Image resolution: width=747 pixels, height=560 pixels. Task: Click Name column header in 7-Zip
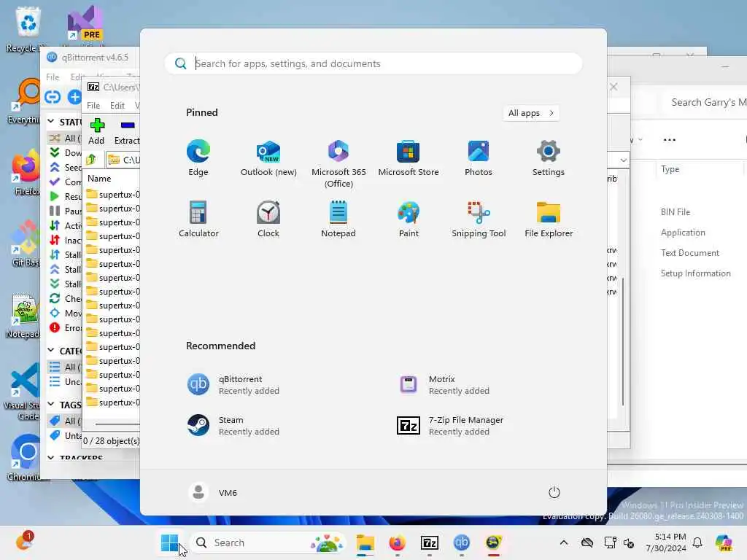coord(99,179)
